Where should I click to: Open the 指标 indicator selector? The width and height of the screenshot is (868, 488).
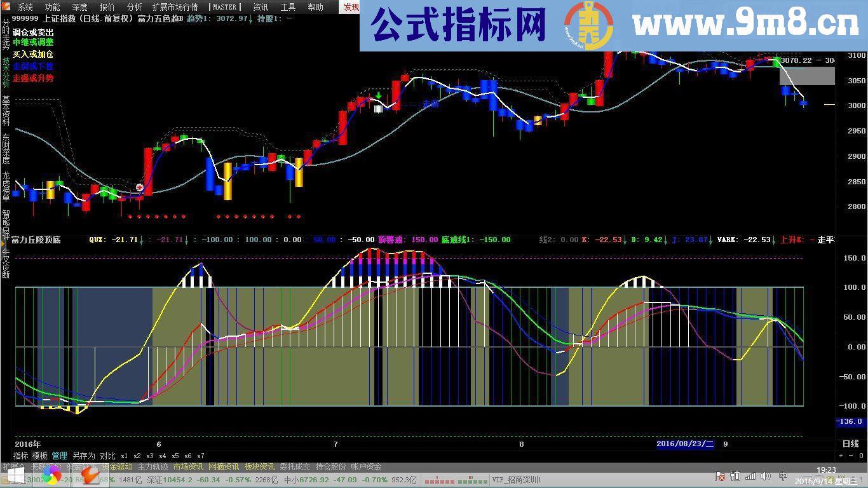21,456
